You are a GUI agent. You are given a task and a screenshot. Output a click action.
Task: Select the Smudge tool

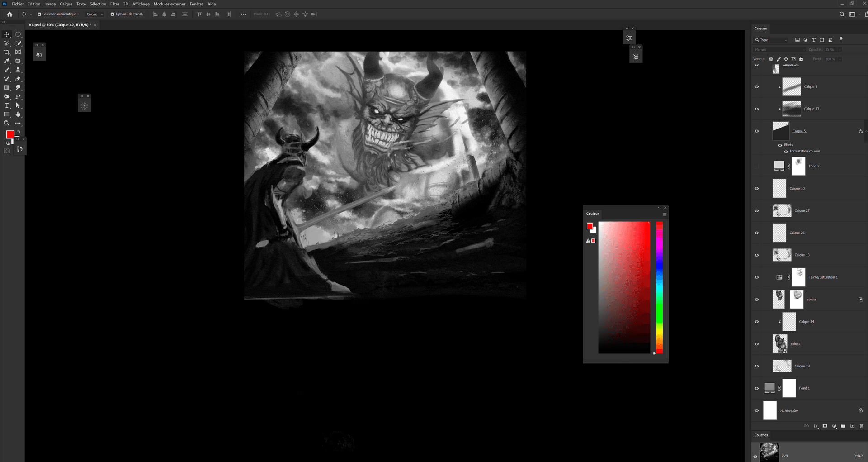(x=18, y=88)
